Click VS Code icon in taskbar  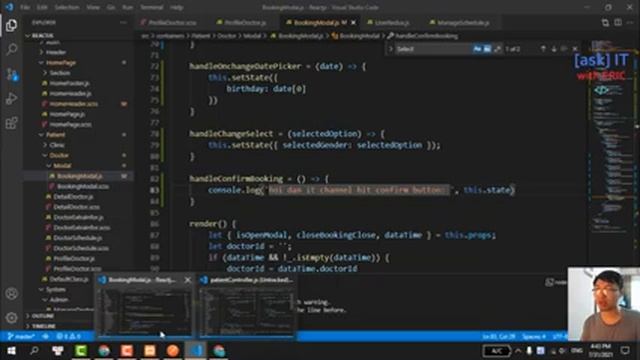(x=196, y=351)
